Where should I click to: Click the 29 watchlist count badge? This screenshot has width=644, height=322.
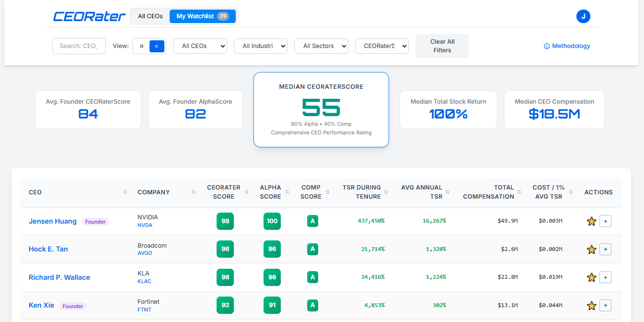point(223,16)
